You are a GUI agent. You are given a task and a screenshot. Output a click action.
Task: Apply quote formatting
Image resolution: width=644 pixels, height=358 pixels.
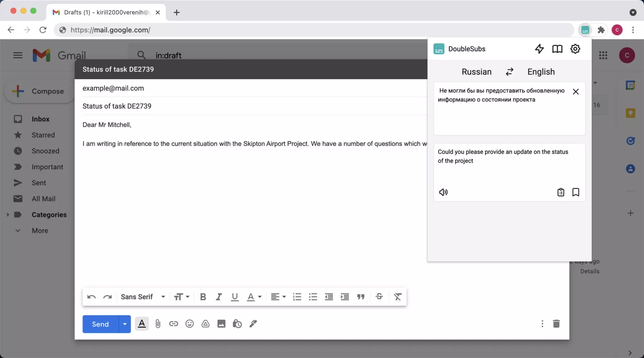pos(361,297)
